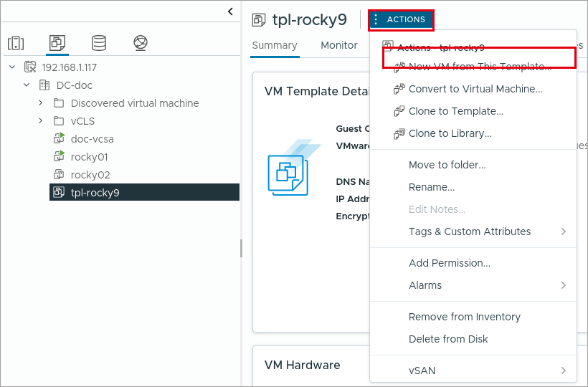Select the DC-doc datacenter label
This screenshot has width=588, height=387.
[x=75, y=85]
